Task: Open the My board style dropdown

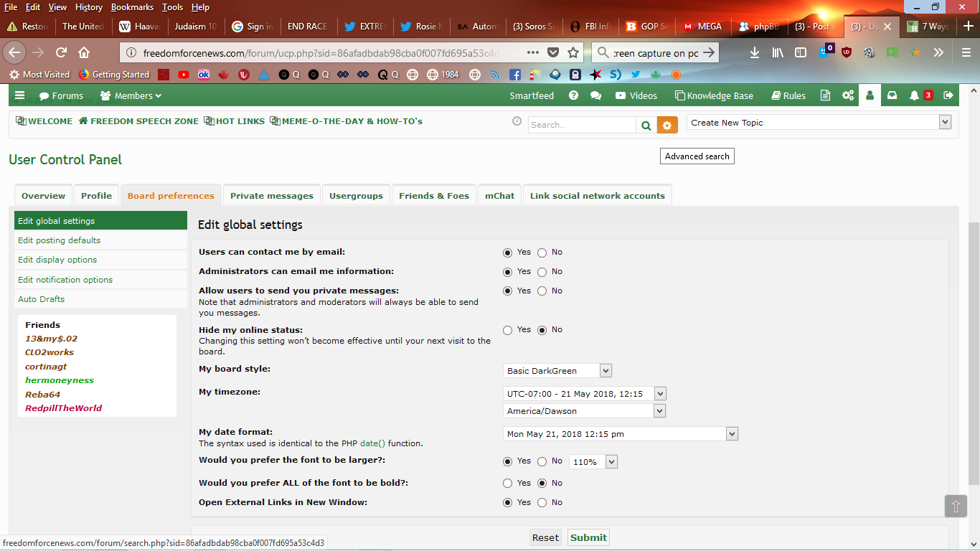Action: pos(557,371)
